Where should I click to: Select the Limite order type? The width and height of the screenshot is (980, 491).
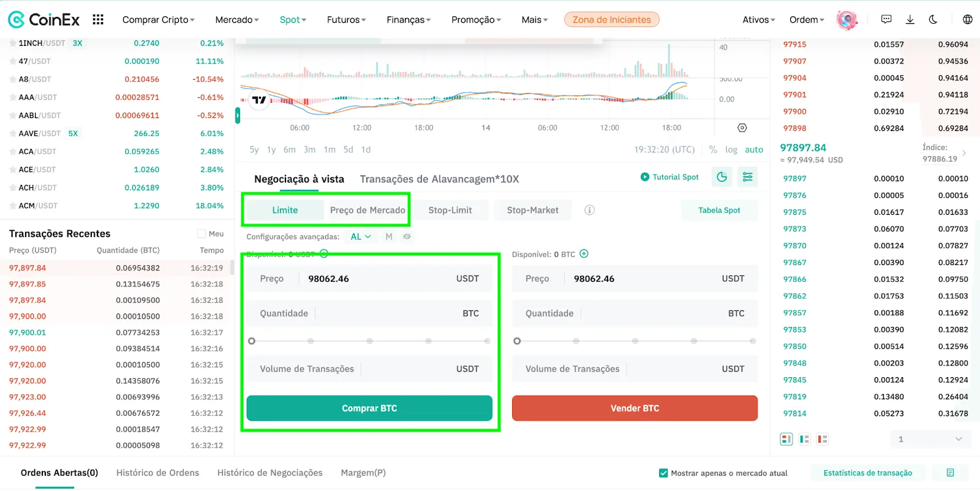point(285,210)
